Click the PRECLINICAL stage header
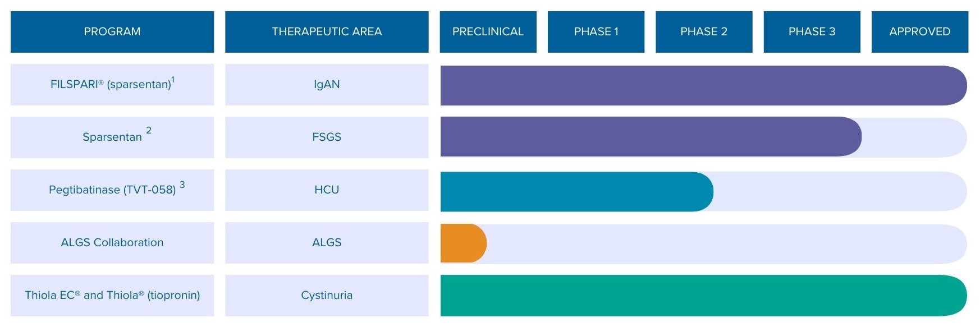 pos(488,32)
